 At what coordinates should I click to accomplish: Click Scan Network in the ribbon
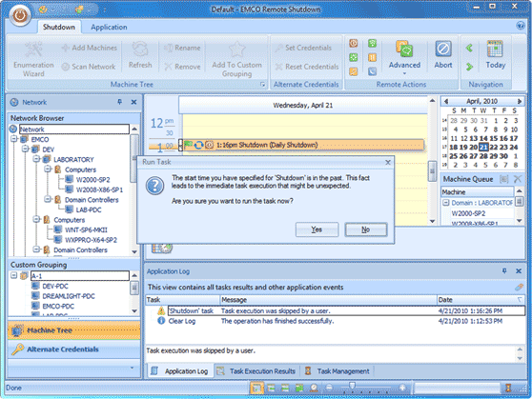tap(89, 67)
